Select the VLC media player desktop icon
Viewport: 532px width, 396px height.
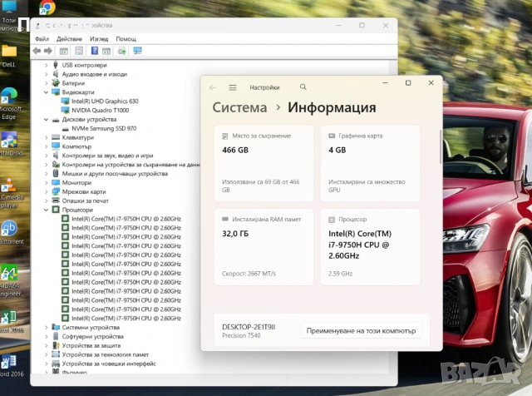[x=10, y=192]
